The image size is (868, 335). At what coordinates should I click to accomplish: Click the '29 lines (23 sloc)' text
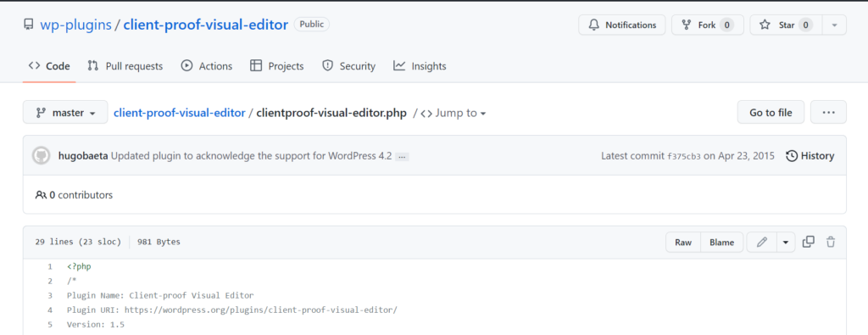(x=78, y=242)
